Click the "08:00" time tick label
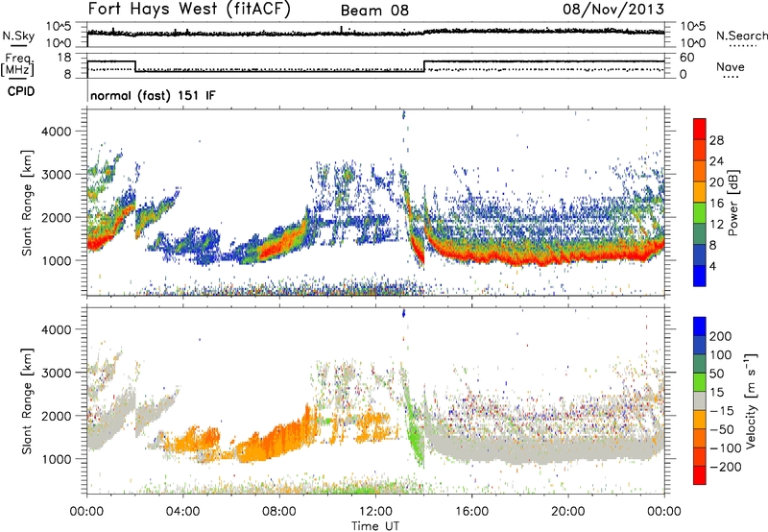 [279, 512]
